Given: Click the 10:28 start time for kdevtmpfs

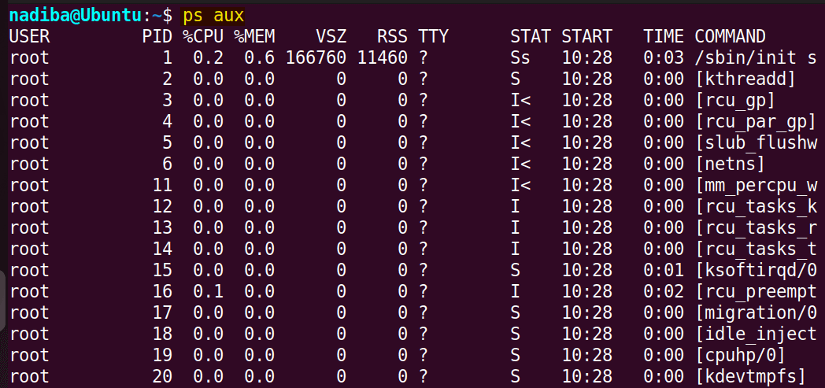Looking at the screenshot, I should click(x=587, y=376).
